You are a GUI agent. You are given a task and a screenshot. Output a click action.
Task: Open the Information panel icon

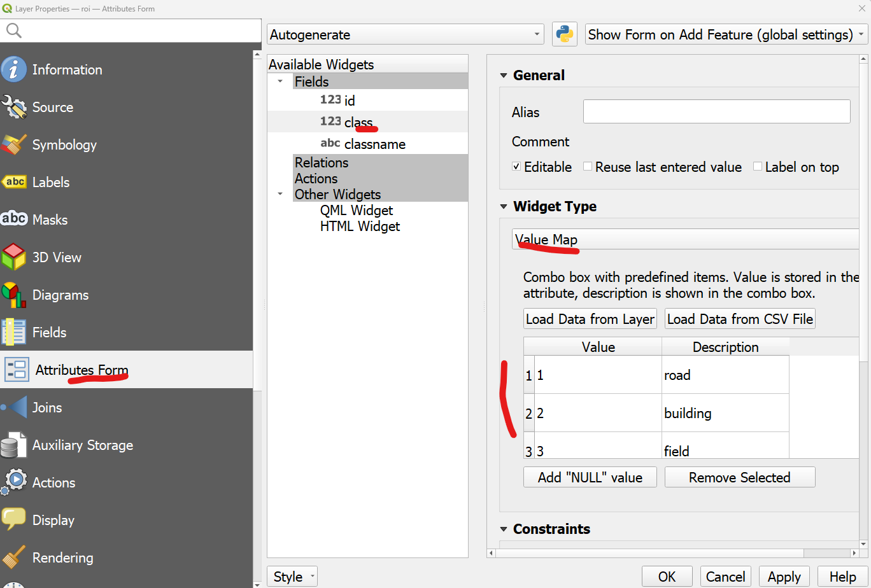coord(15,69)
